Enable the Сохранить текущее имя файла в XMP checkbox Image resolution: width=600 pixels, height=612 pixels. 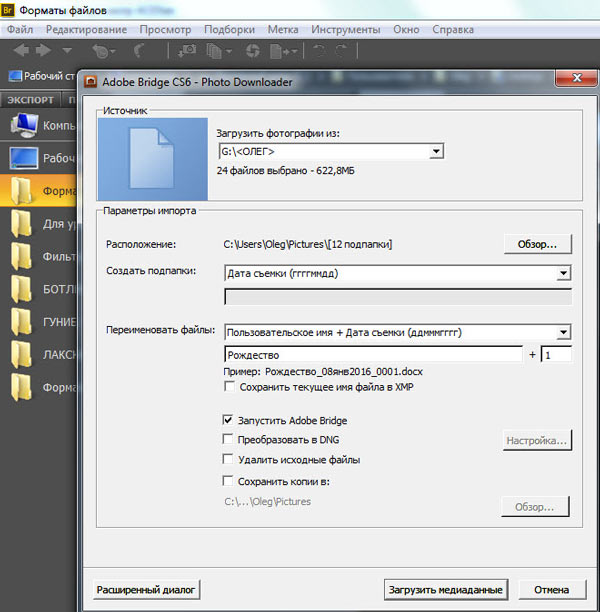coord(230,387)
